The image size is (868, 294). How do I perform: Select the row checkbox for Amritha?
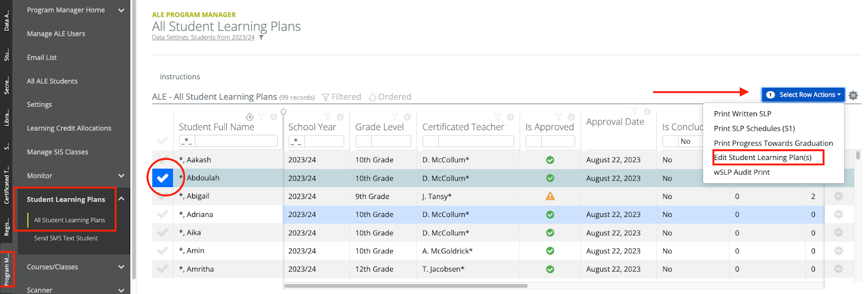tap(162, 269)
